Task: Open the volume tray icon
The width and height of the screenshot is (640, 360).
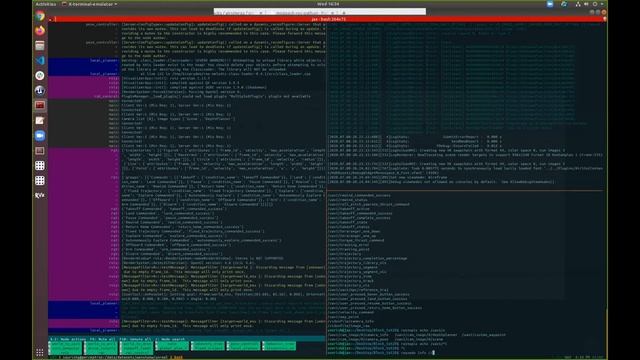Action: point(586,4)
